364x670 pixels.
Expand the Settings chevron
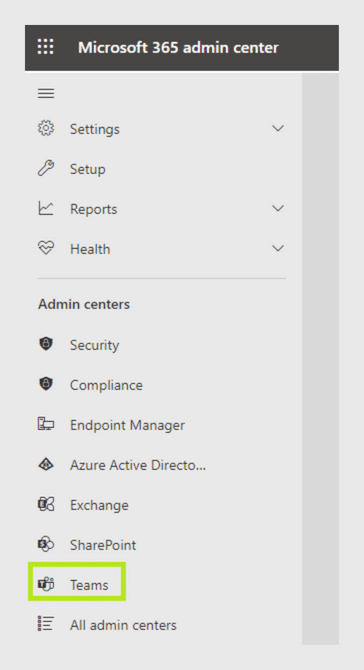click(278, 128)
